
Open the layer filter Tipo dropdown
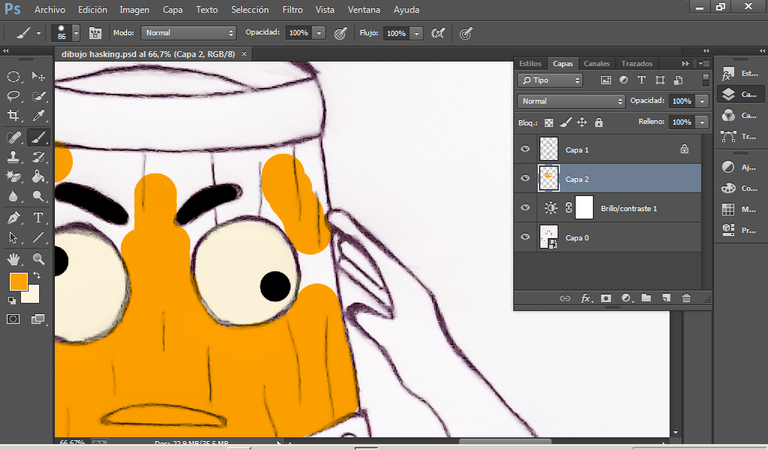550,80
